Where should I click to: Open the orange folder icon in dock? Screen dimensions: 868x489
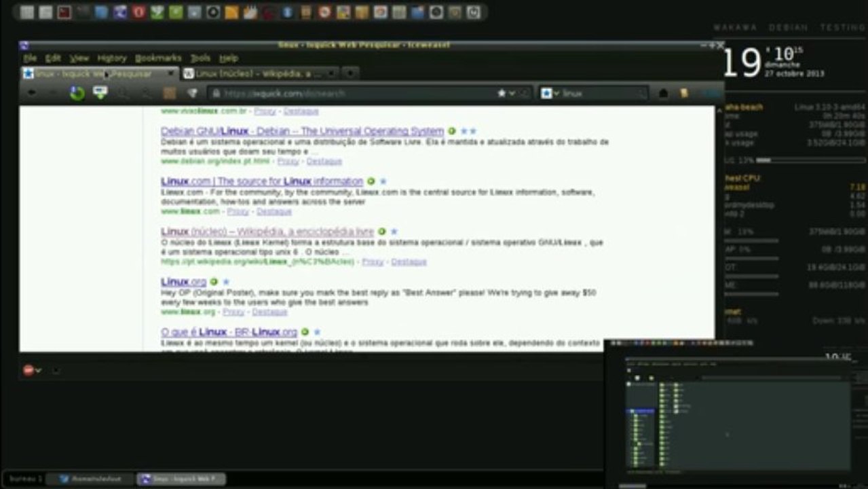[231, 12]
